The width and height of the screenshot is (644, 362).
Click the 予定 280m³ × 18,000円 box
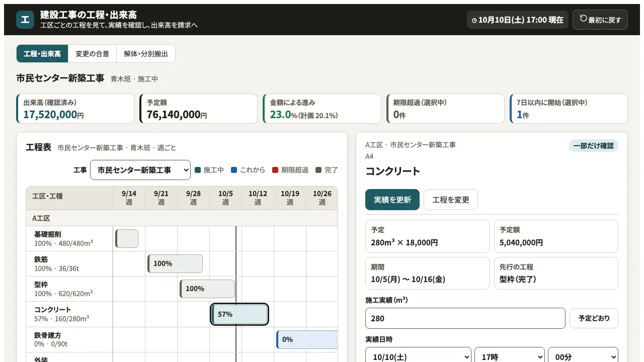click(427, 236)
